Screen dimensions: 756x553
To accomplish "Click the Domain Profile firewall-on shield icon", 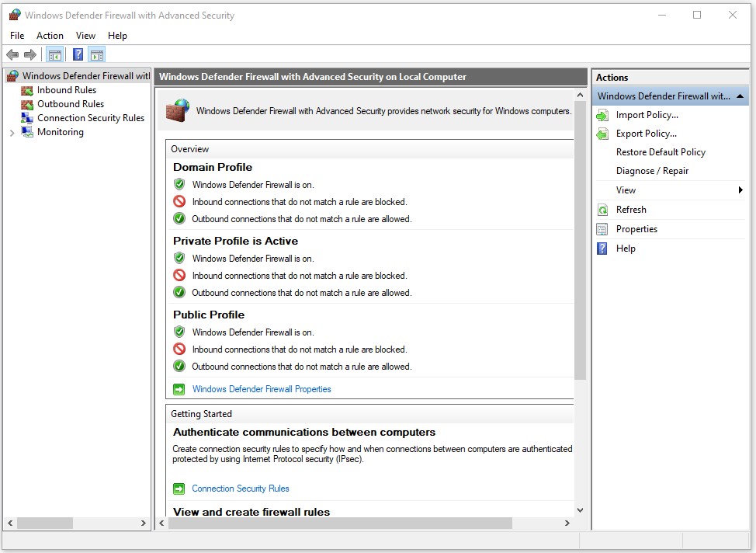I will 179,184.
